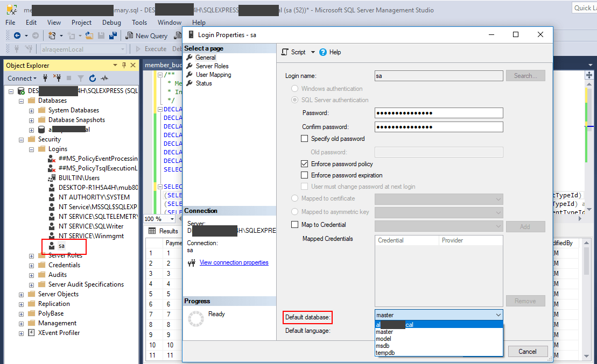Toggle Specify old password checkbox
Screen dimensions: 597x364
[305, 139]
